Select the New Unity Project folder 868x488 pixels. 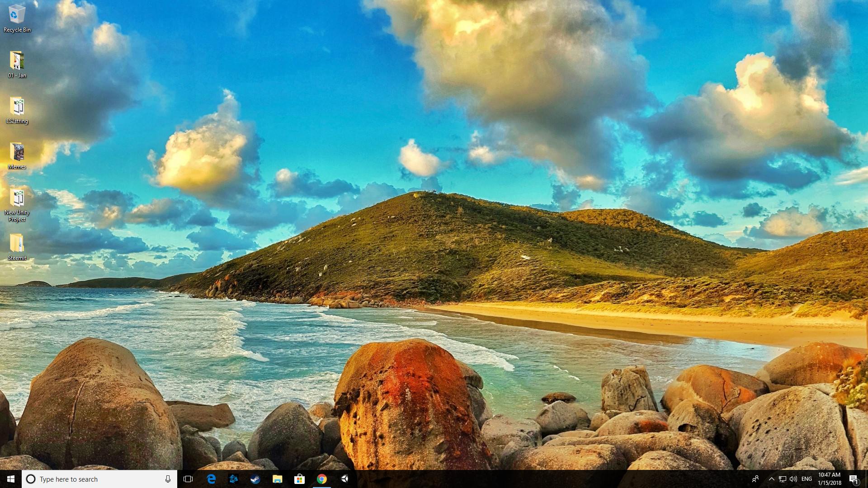click(17, 205)
